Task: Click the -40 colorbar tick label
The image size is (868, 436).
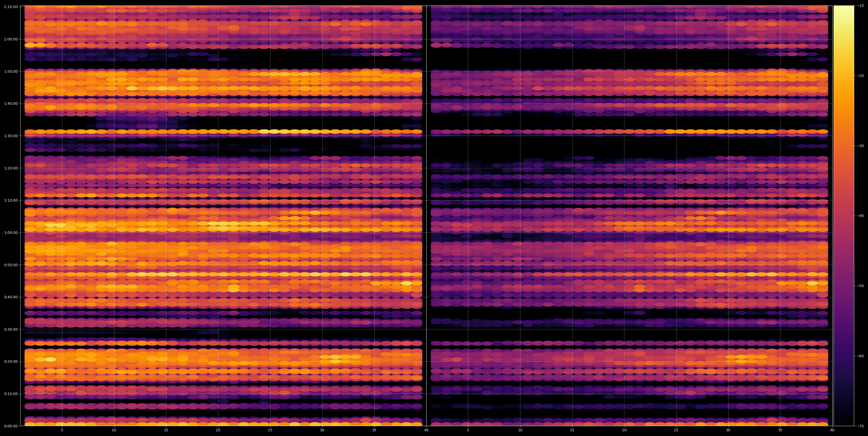Action: click(860, 216)
